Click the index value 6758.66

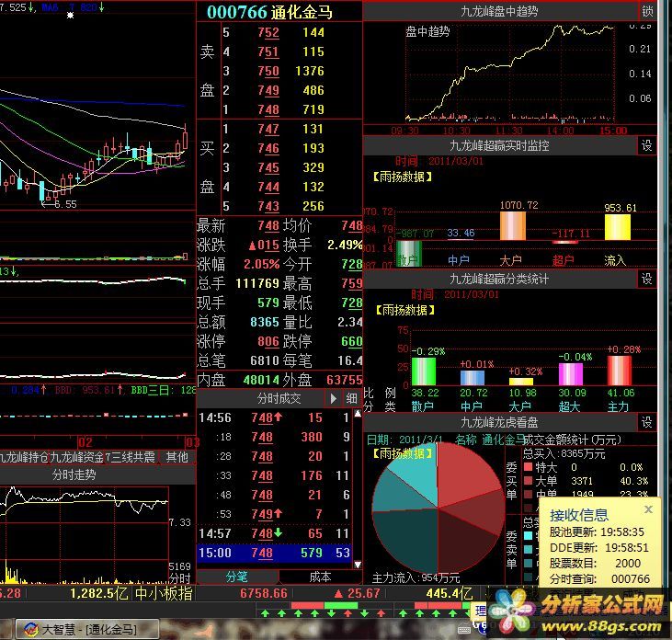click(263, 593)
